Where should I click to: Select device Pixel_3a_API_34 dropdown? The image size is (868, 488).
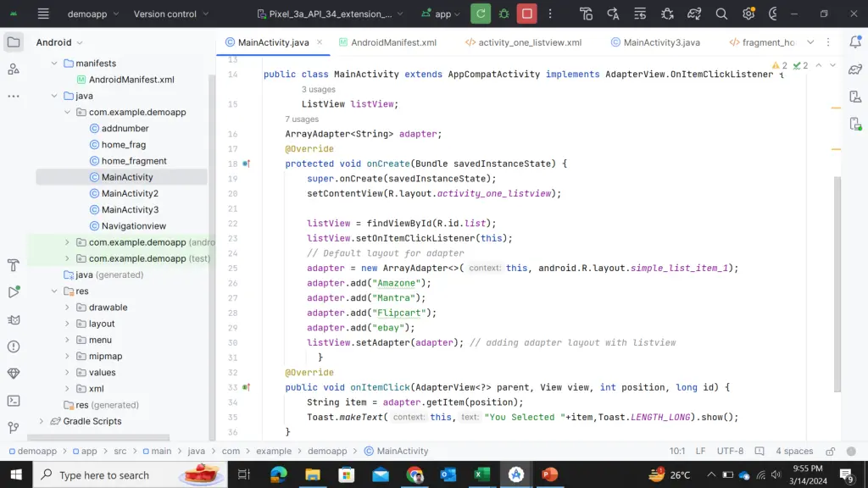pyautogui.click(x=331, y=14)
